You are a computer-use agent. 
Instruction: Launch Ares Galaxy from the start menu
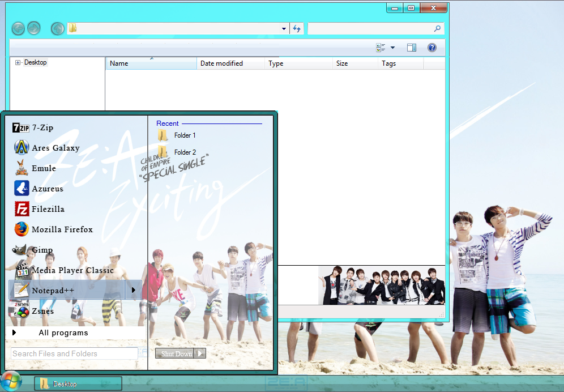pos(46,148)
